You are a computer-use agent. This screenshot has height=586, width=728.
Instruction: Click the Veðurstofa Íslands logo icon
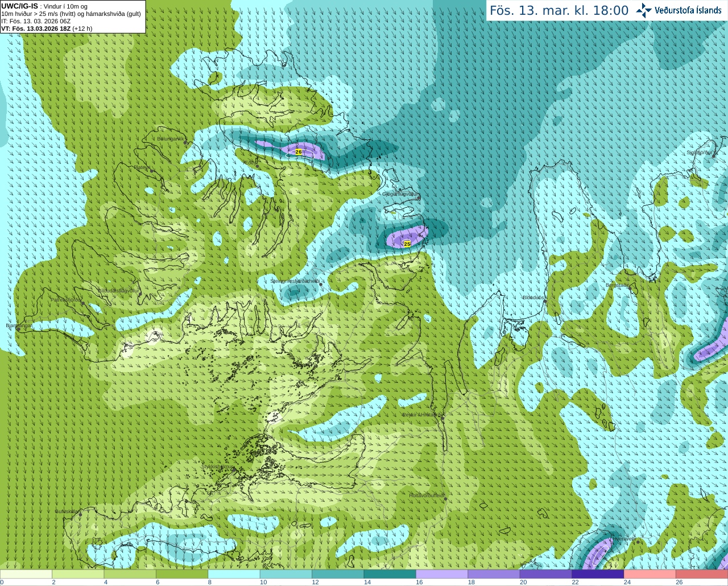(644, 10)
